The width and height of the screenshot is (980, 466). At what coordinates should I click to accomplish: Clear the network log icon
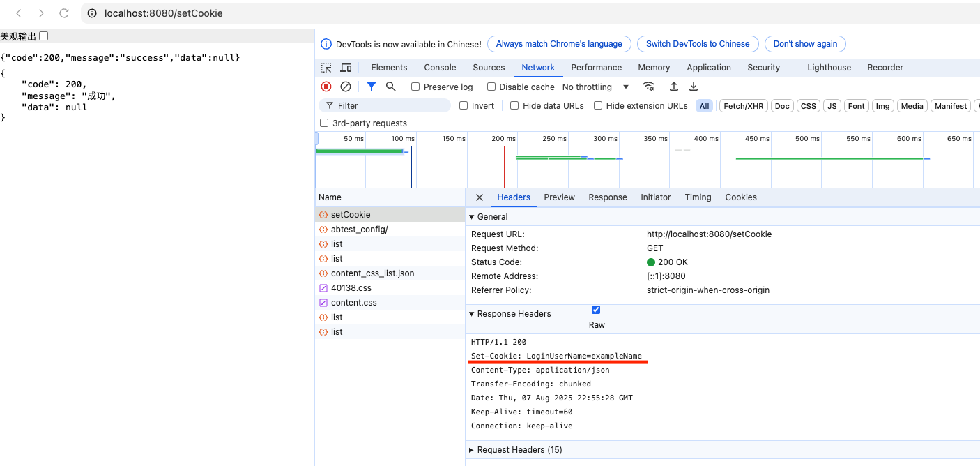tap(346, 87)
